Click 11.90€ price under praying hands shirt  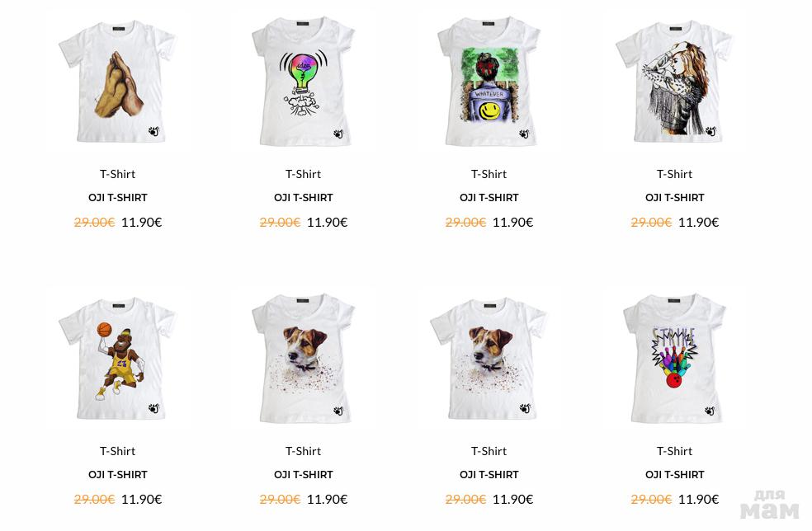pos(141,223)
